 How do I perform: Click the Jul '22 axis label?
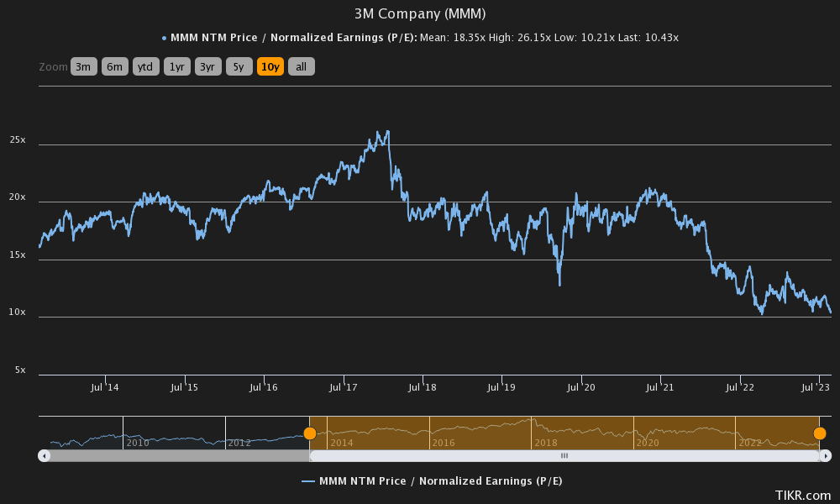(740, 387)
